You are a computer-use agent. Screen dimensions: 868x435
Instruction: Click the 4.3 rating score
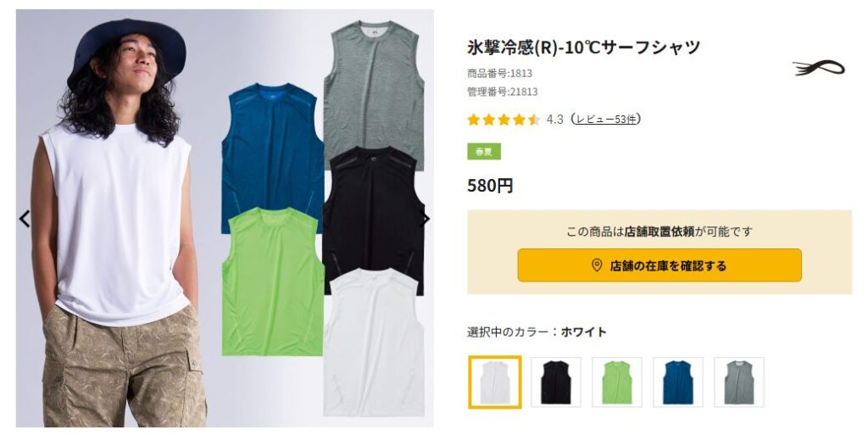(x=554, y=120)
